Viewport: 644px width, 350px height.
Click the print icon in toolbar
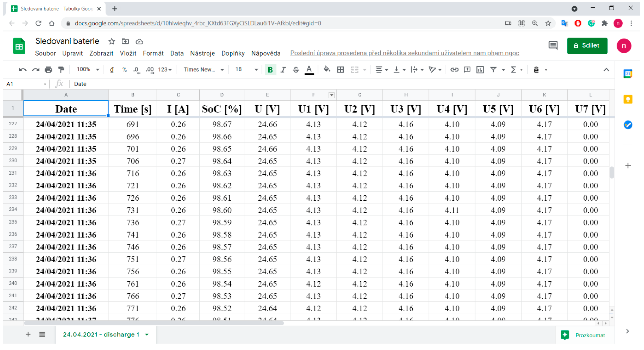tap(48, 69)
